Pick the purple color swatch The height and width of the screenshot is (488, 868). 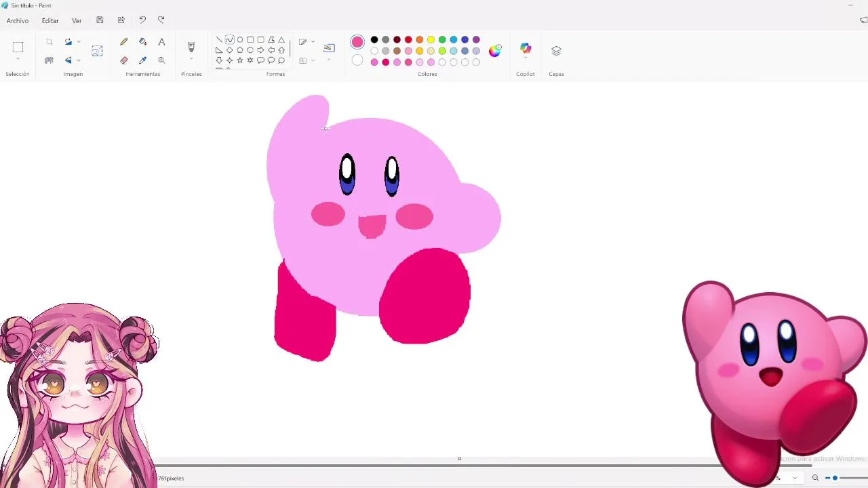476,40
